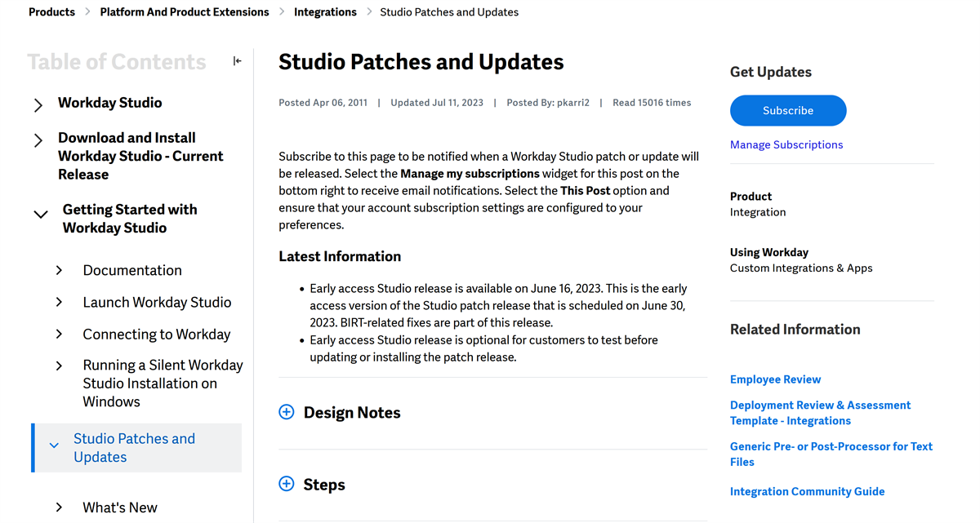Click the Related Information heading
The image size is (980, 523).
pos(795,330)
